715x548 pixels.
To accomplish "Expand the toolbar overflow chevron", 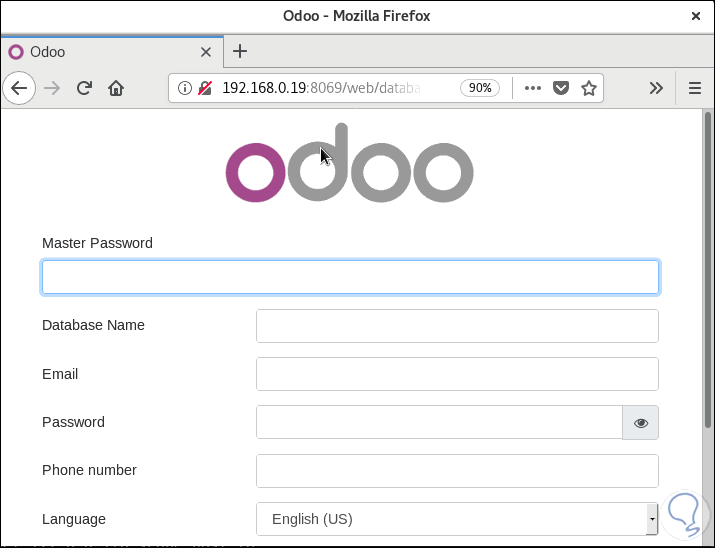I will point(656,88).
